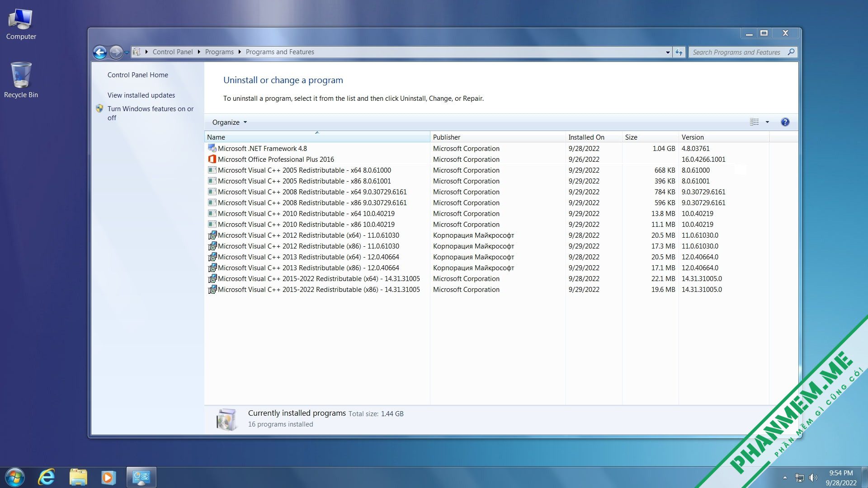This screenshot has height=488, width=868.
Task: Expand the arrow after Control Panel breadcrumb
Action: point(199,52)
